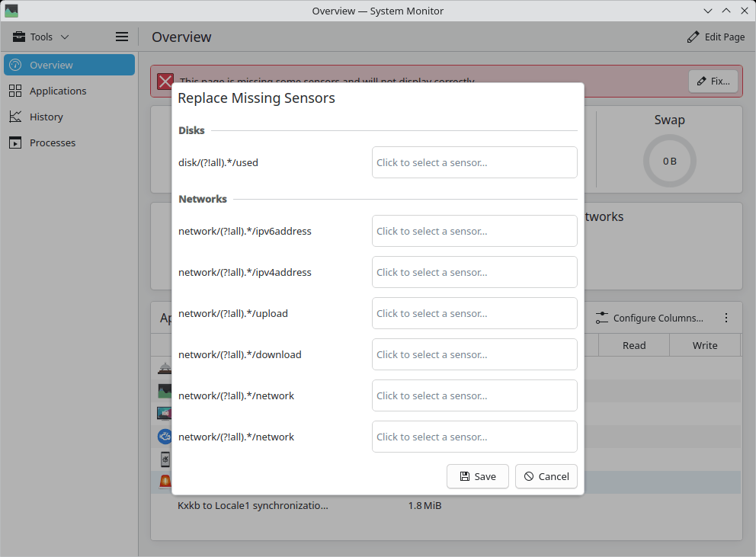Viewport: 756px width, 557px height.
Task: Choose sensor for network upload entry
Action: click(474, 313)
